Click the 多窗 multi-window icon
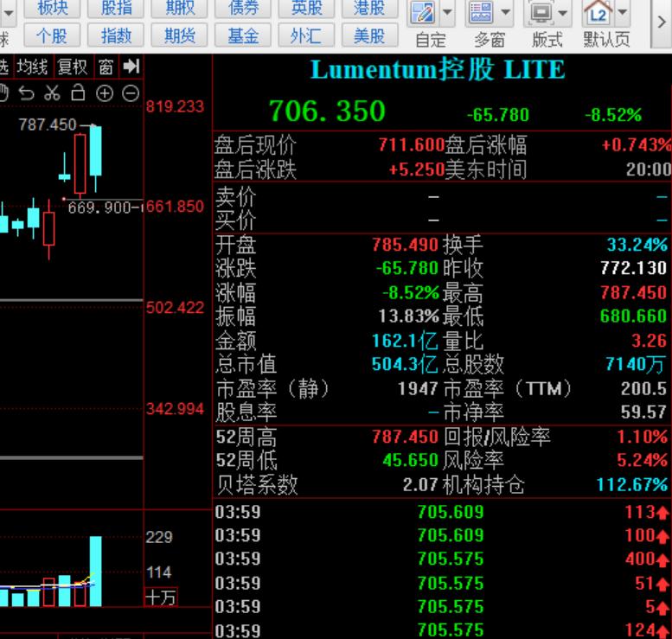 (481, 13)
